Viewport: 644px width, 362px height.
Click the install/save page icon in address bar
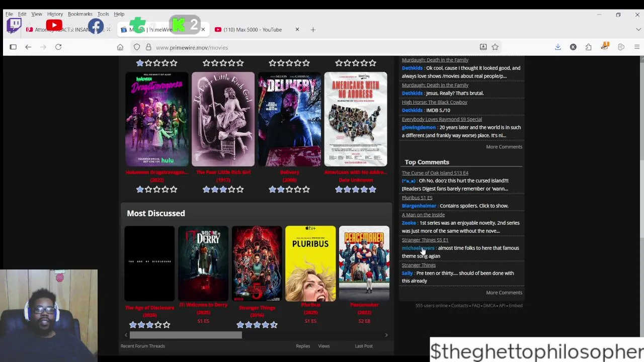(x=483, y=47)
